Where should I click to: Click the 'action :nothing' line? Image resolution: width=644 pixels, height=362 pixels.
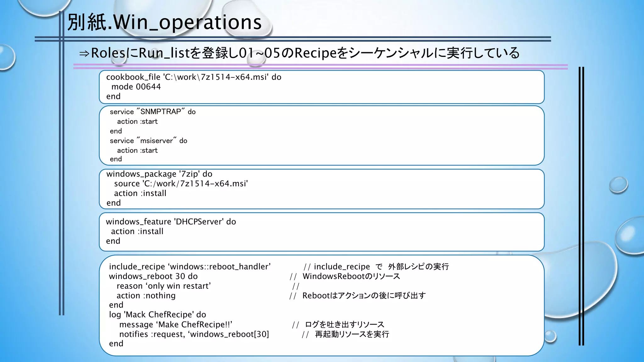[x=146, y=296]
